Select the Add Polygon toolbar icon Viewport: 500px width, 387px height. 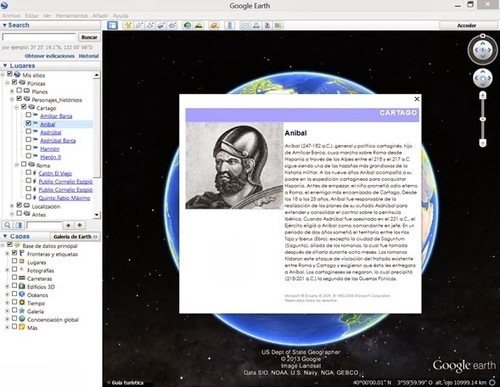click(x=139, y=25)
